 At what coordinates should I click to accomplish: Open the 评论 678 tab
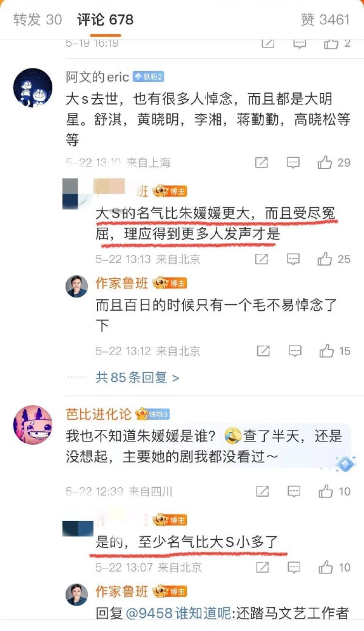point(106,19)
